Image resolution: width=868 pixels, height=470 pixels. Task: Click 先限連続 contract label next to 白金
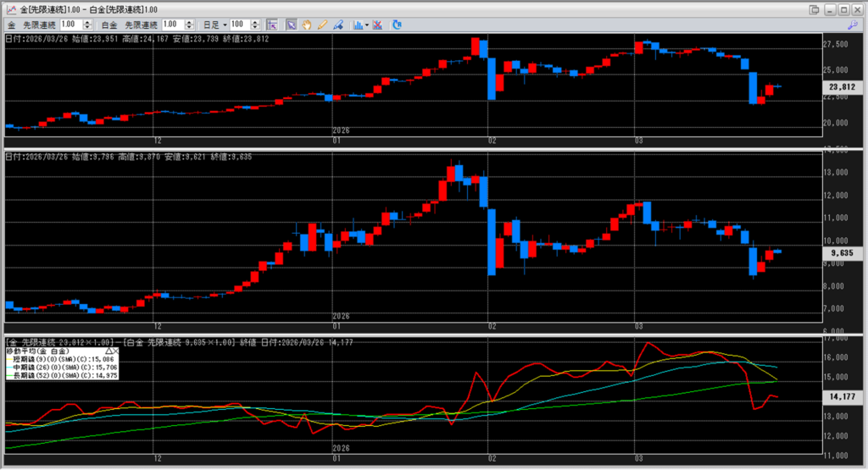point(141,25)
